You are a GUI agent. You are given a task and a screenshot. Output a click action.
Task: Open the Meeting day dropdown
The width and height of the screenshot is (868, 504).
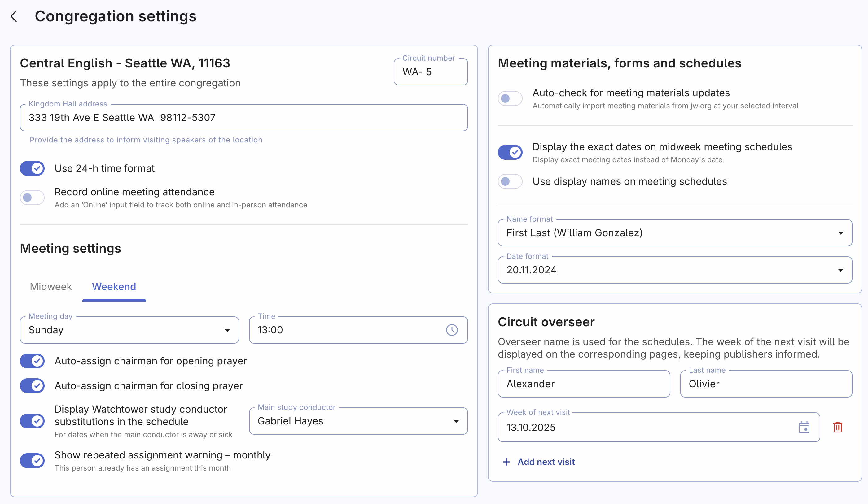point(227,330)
